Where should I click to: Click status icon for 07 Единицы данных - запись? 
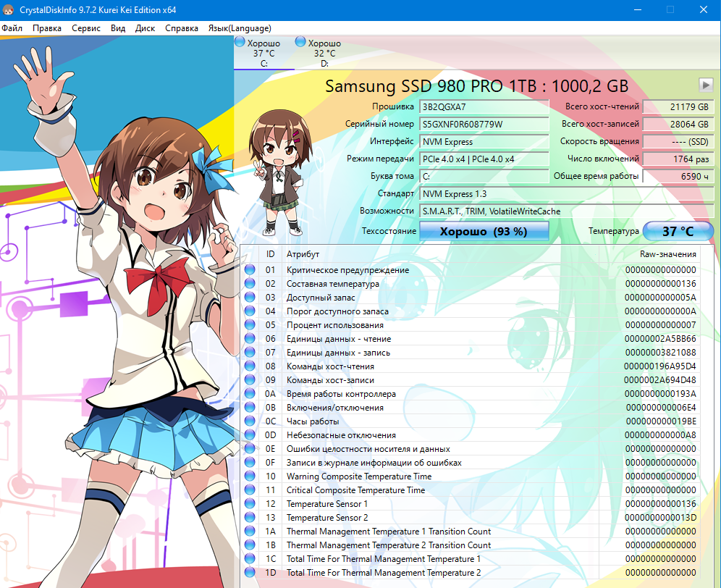(250, 353)
